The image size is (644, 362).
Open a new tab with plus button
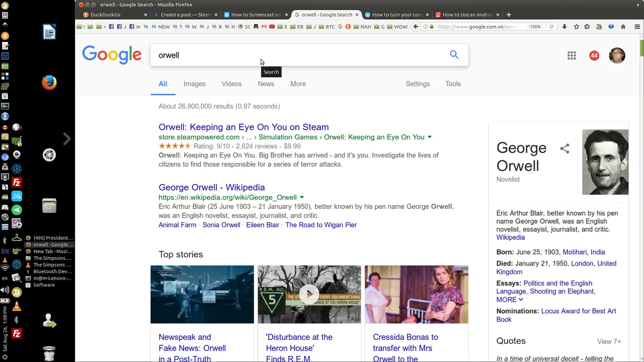509,15
